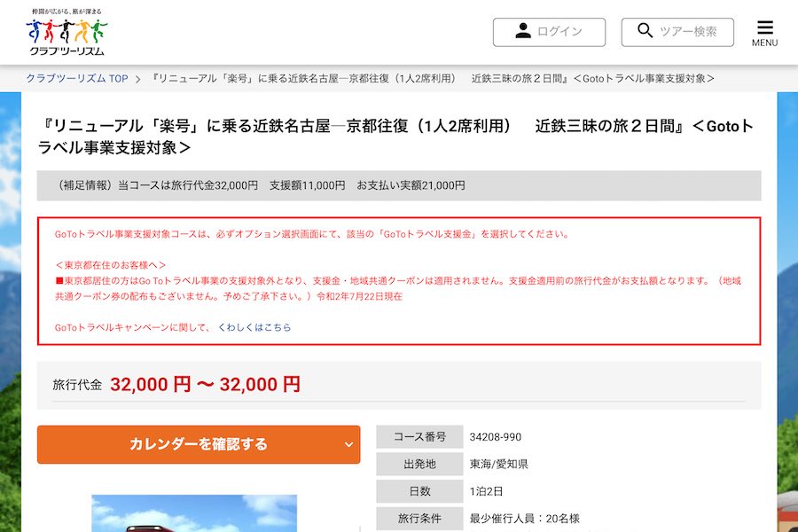Image resolution: width=798 pixels, height=532 pixels.
Task: Open the ログイン button
Action: (549, 32)
